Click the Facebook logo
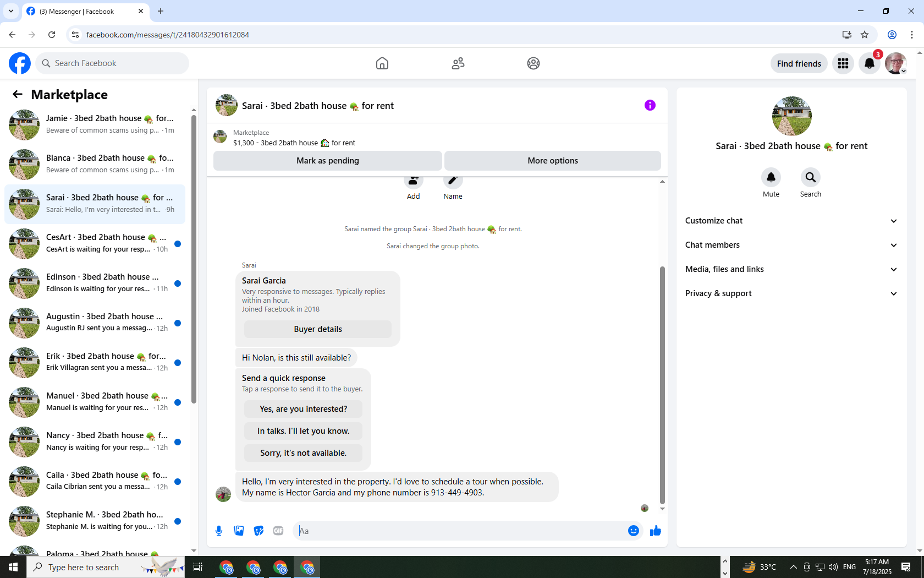The height and width of the screenshot is (578, 924). pos(20,63)
